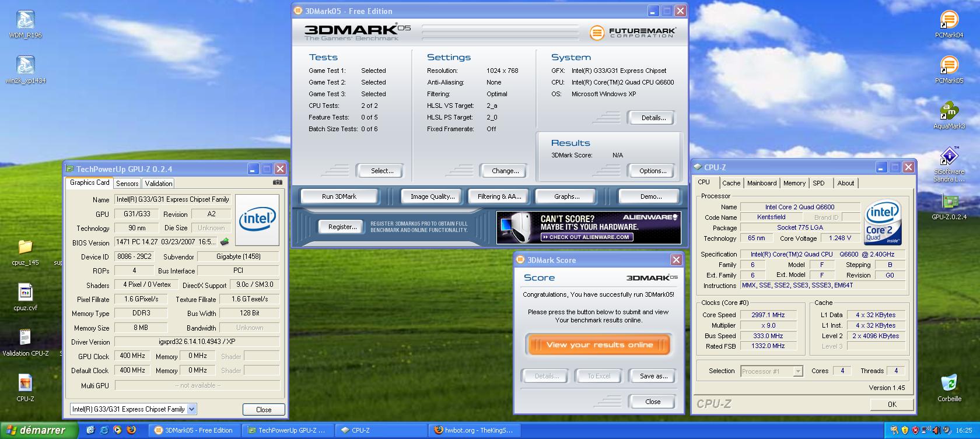Click Filtering & AA button
This screenshot has height=439, width=980.
point(499,196)
